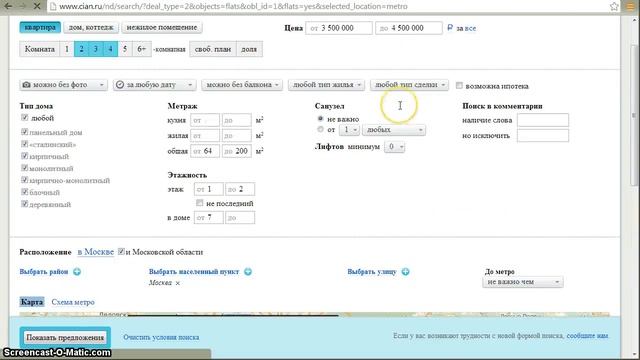This screenshot has height=360, width=640.
Task: Click the Выбрать район link
Action: coord(44,271)
